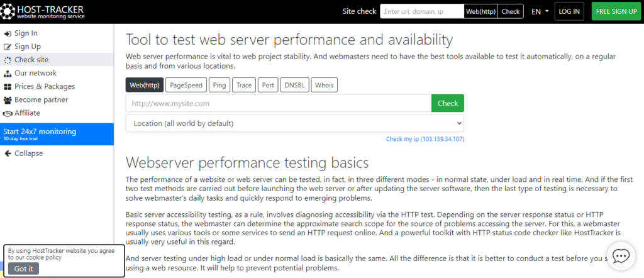Click the Check my ip link
The height and width of the screenshot is (278, 644).
(x=425, y=139)
